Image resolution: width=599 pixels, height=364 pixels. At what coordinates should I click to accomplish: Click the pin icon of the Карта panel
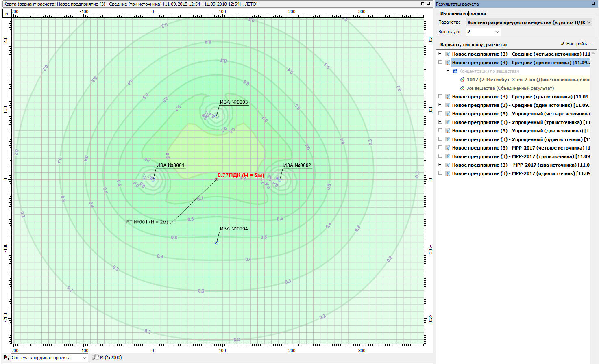[429, 4]
